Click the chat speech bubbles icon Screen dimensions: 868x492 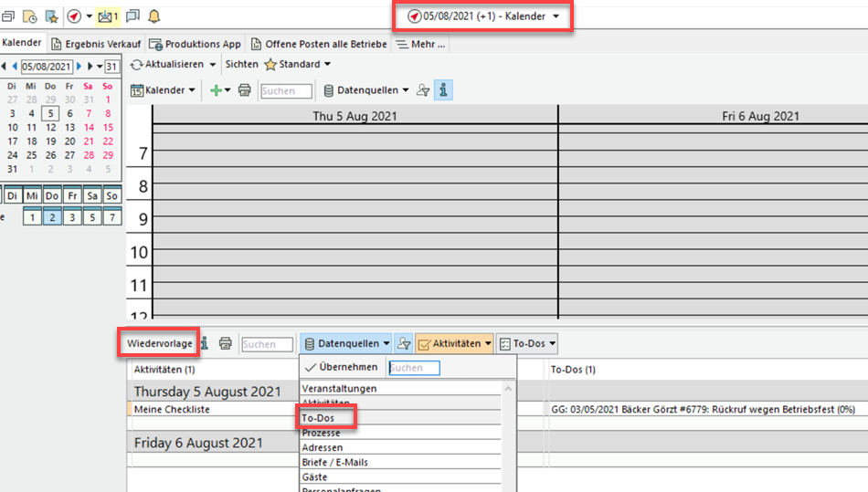[133, 16]
